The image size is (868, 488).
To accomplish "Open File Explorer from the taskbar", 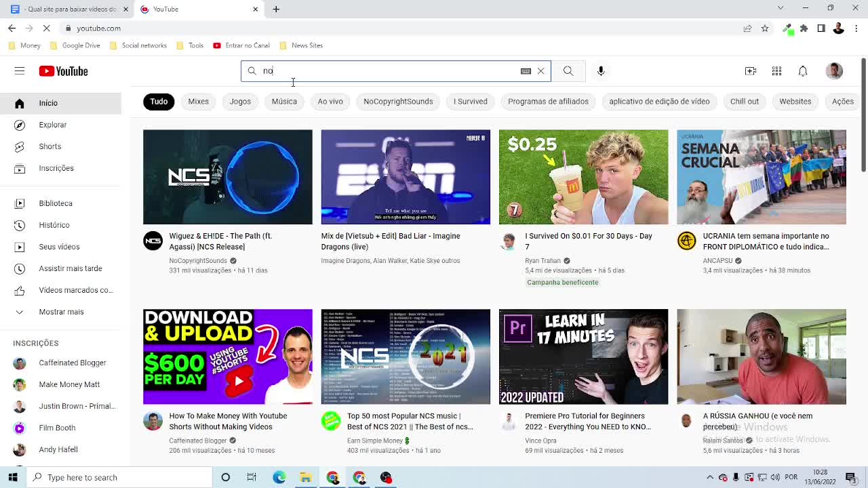I will pos(306,477).
